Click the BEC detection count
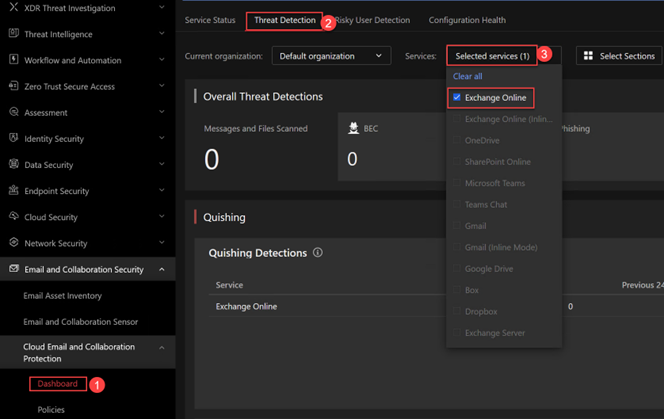The width and height of the screenshot is (664, 419). click(352, 159)
